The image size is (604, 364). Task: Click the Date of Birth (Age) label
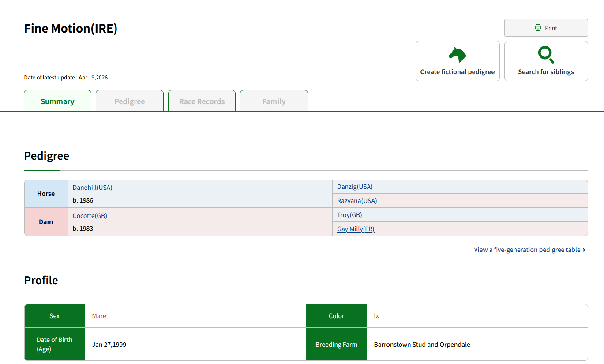coord(55,344)
